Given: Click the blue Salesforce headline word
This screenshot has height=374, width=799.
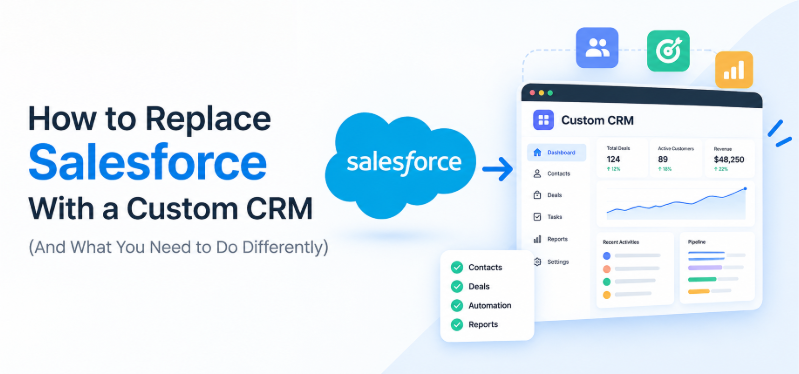Looking at the screenshot, I should tap(147, 163).
